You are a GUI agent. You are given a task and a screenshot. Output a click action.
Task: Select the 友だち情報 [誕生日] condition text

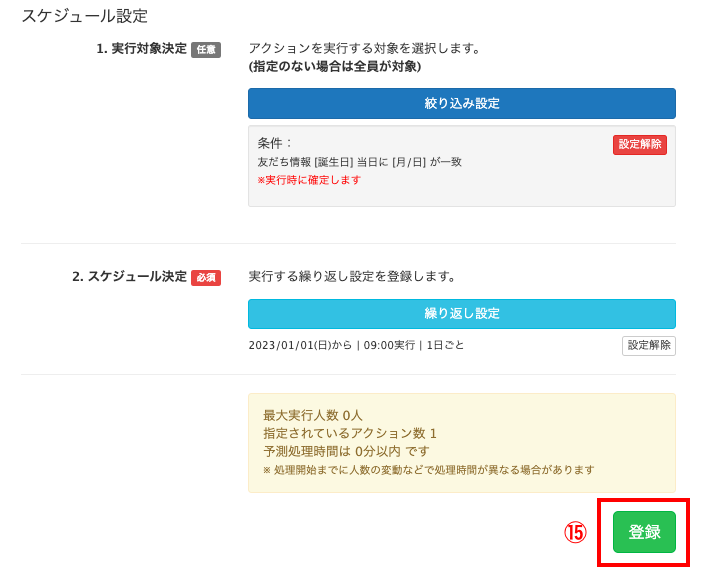[359, 162]
